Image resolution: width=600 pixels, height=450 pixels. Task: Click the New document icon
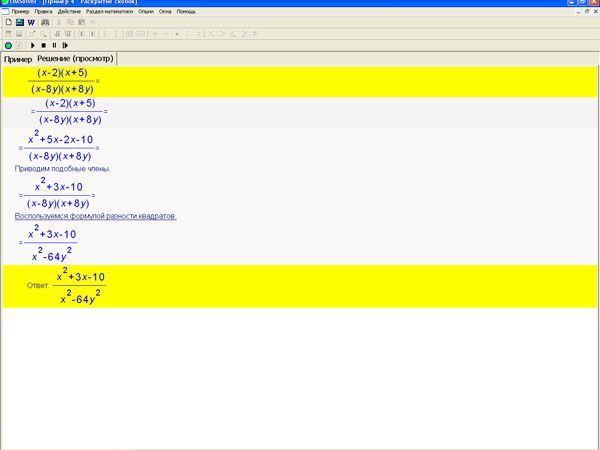coord(8,21)
